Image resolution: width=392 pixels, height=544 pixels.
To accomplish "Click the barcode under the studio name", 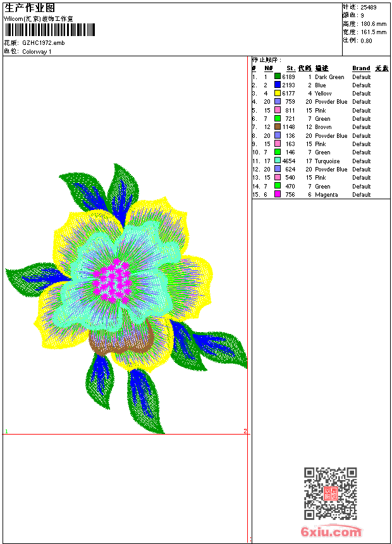I will (x=49, y=30).
